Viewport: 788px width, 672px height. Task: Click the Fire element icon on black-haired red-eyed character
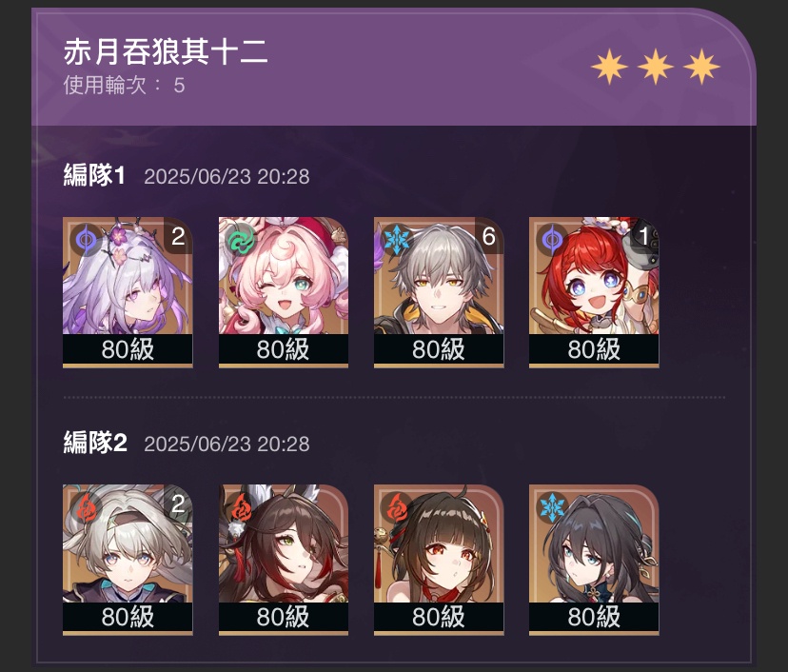tap(397, 506)
